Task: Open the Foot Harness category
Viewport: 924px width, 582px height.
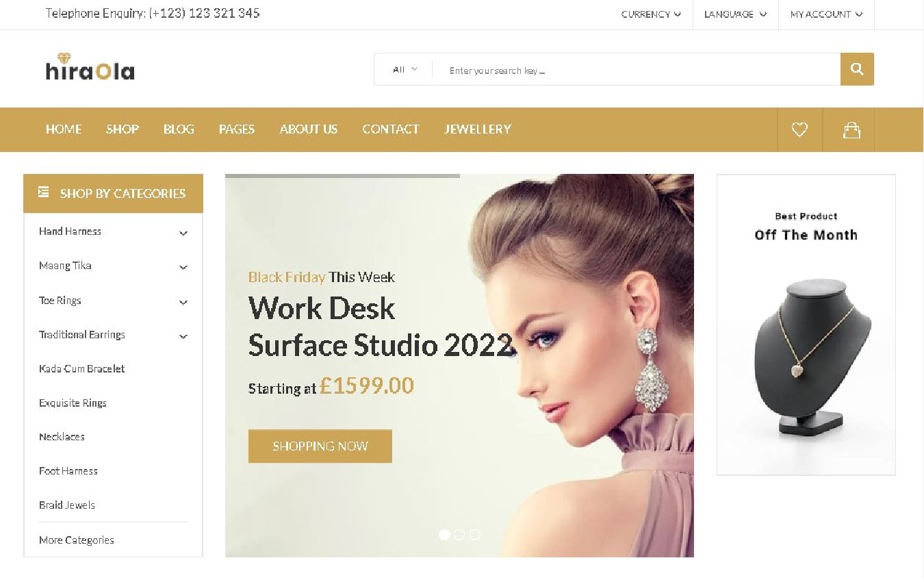Action: [x=68, y=471]
